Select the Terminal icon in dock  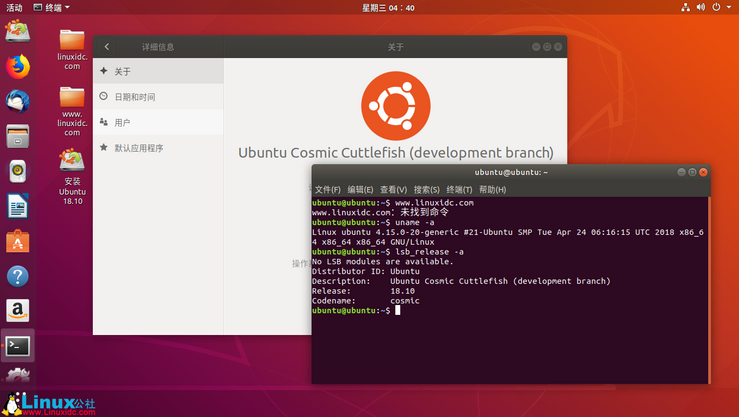click(x=18, y=346)
